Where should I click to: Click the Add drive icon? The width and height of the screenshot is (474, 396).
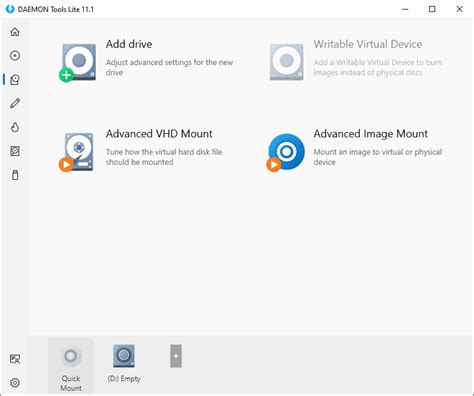pos(78,62)
